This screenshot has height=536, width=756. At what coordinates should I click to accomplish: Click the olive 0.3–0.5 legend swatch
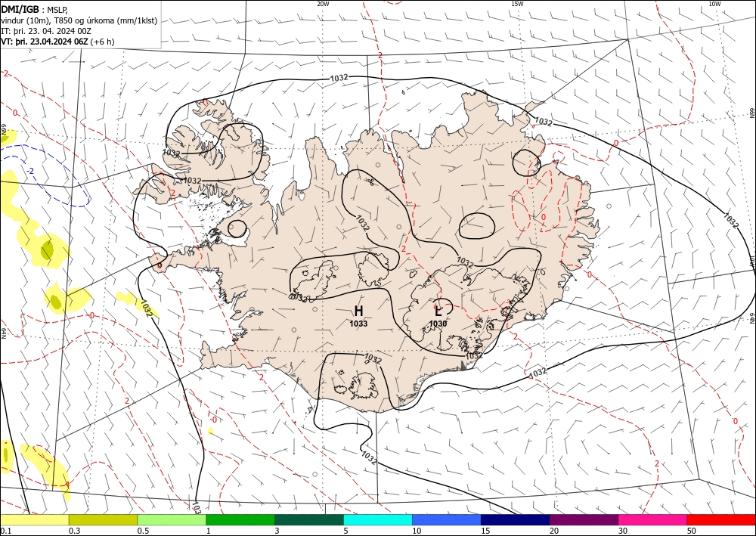tap(103, 519)
